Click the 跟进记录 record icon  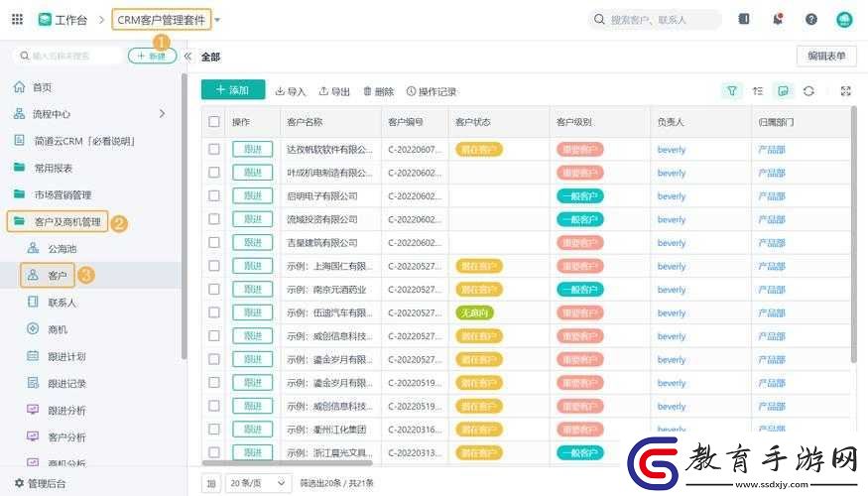[x=33, y=383]
